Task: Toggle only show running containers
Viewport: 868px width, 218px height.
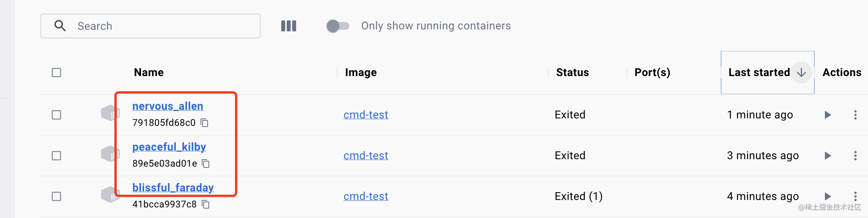Action: (338, 26)
